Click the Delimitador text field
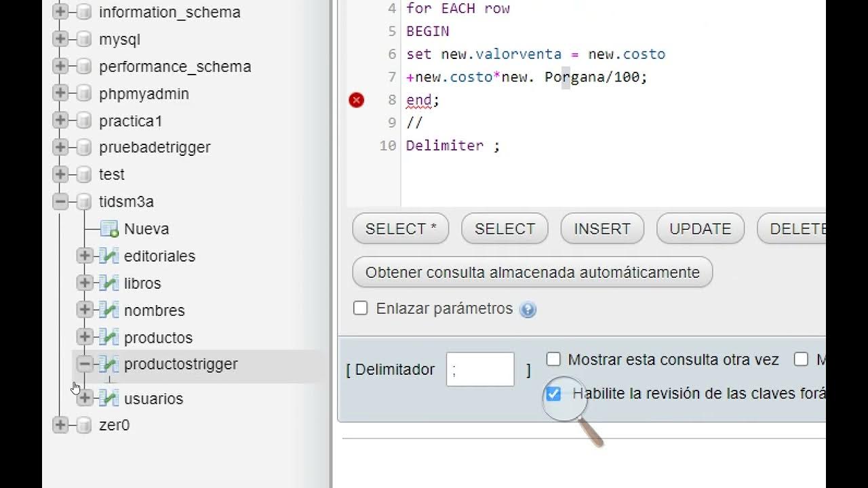868x488 pixels. point(480,369)
